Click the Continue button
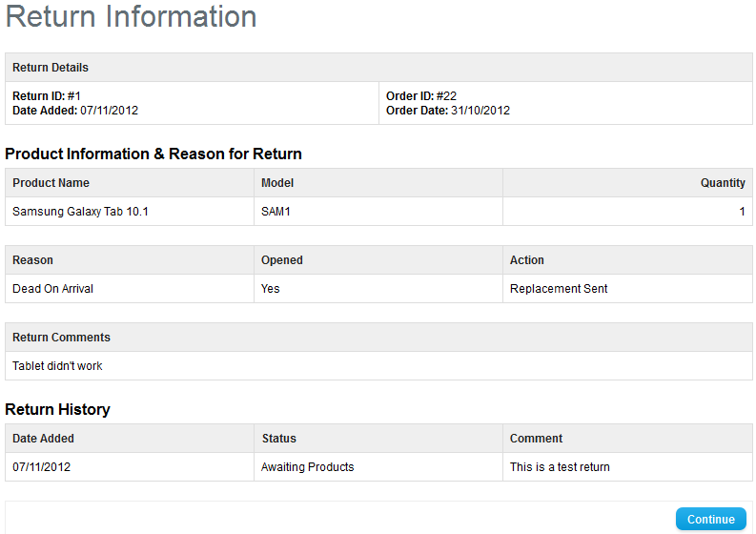This screenshot has height=534, width=756. pos(710,519)
